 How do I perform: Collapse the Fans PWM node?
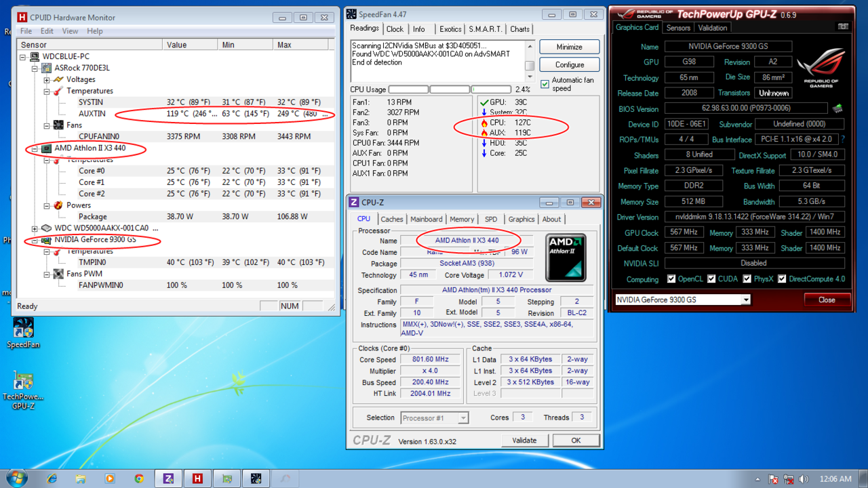47,274
